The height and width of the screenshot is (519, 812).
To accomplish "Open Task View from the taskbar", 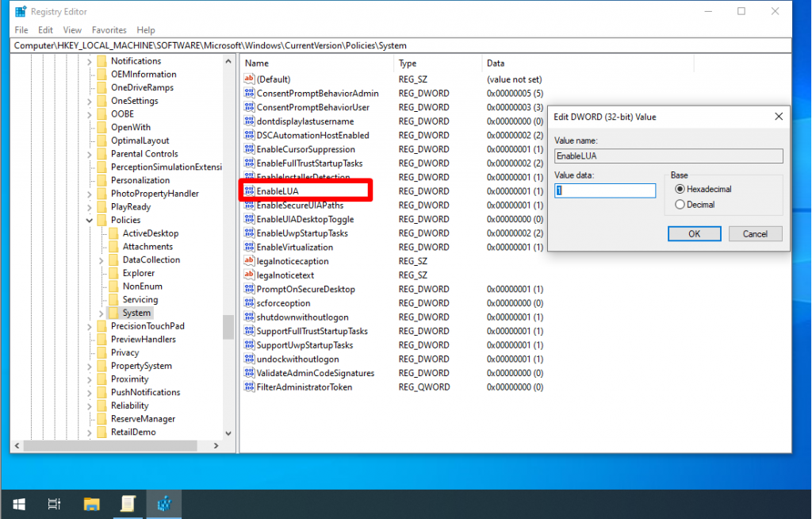I will pos(54,504).
